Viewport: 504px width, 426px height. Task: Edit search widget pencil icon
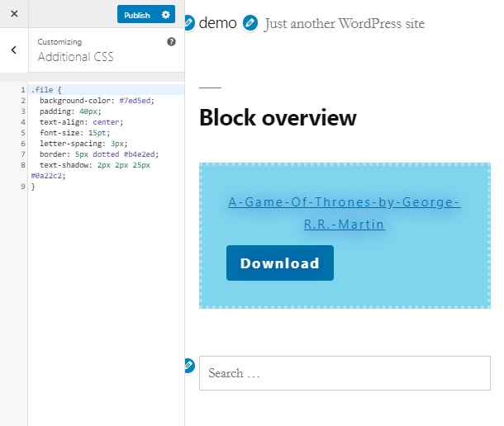point(189,365)
